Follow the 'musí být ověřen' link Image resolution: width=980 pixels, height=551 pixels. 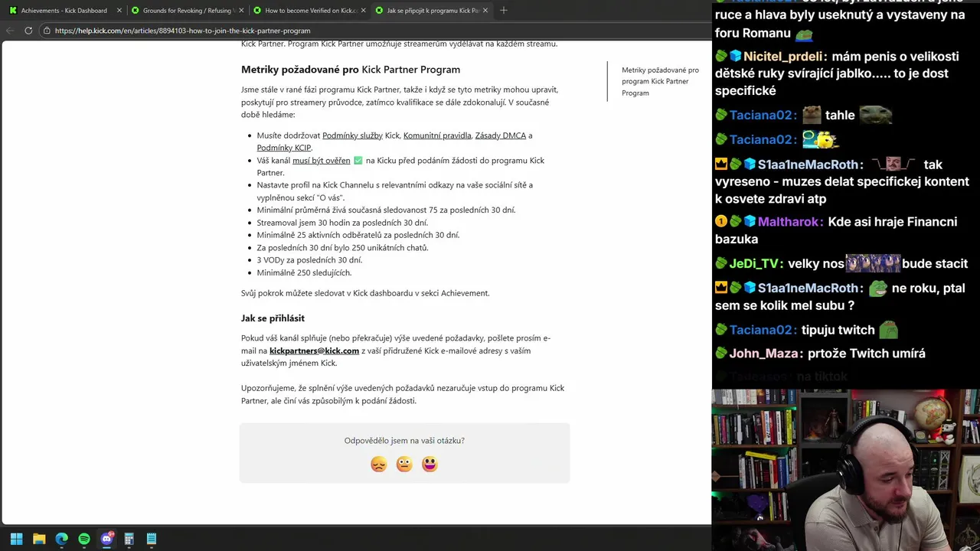tap(321, 161)
